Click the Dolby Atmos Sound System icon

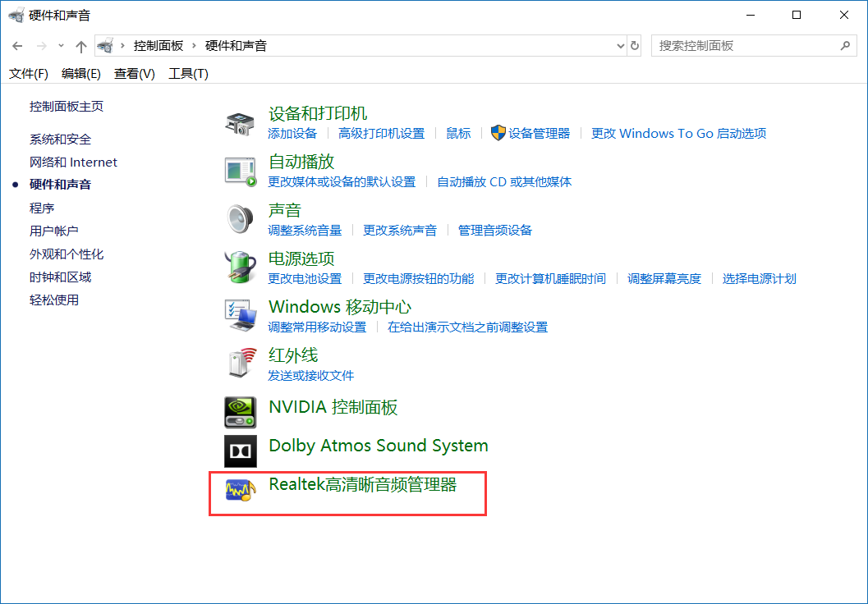click(x=241, y=451)
